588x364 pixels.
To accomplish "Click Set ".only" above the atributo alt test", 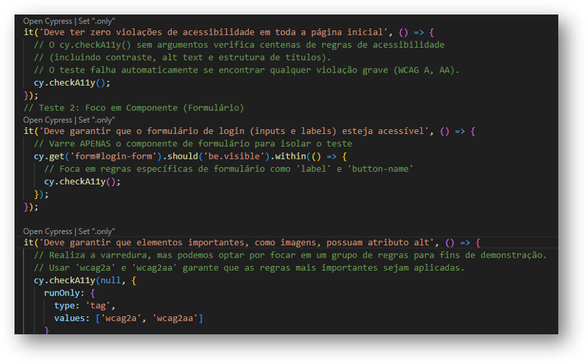I will [x=96, y=231].
